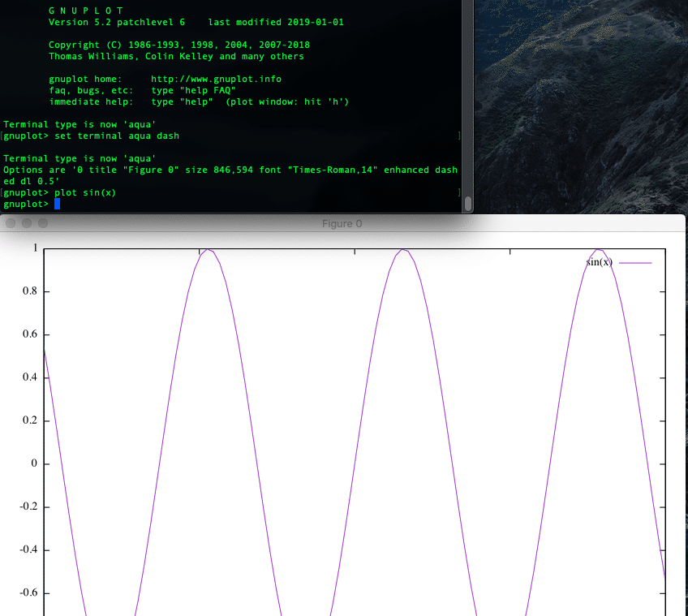Click the 0 y-axis tick label
Screen dimensions: 688x616
(x=34, y=463)
